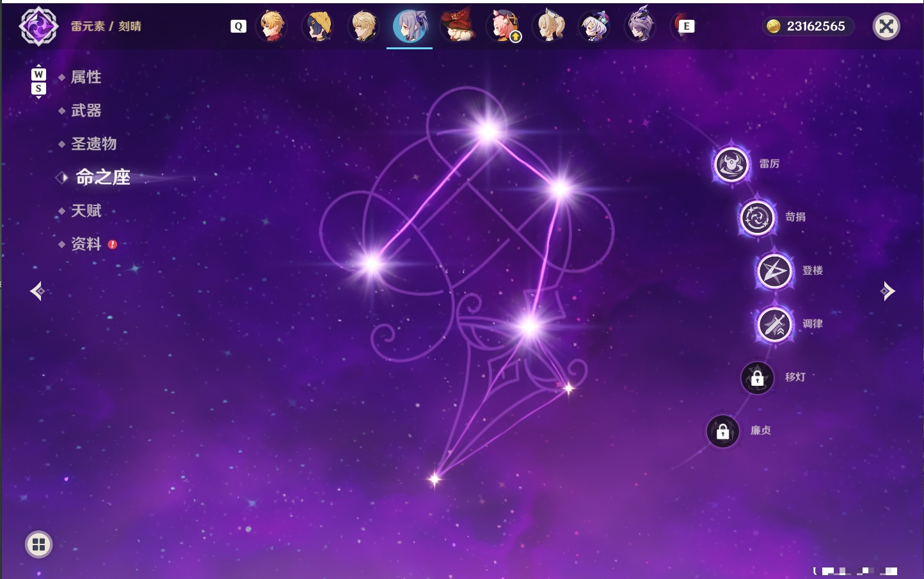Select the 苛捐 constellation icon

tap(757, 218)
